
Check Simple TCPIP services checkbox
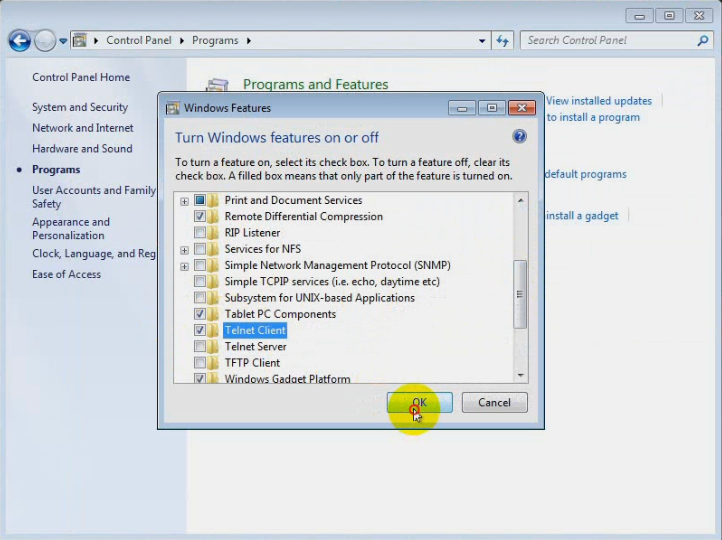[200, 281]
